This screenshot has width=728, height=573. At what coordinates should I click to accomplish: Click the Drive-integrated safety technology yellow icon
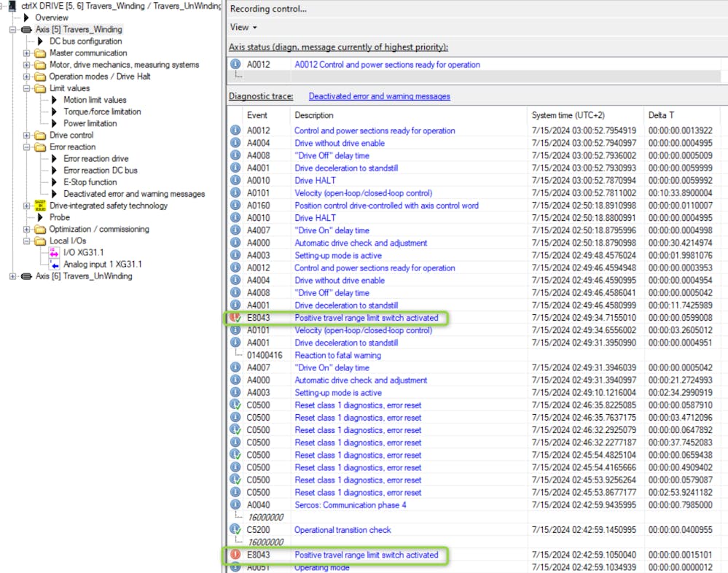[39, 206]
